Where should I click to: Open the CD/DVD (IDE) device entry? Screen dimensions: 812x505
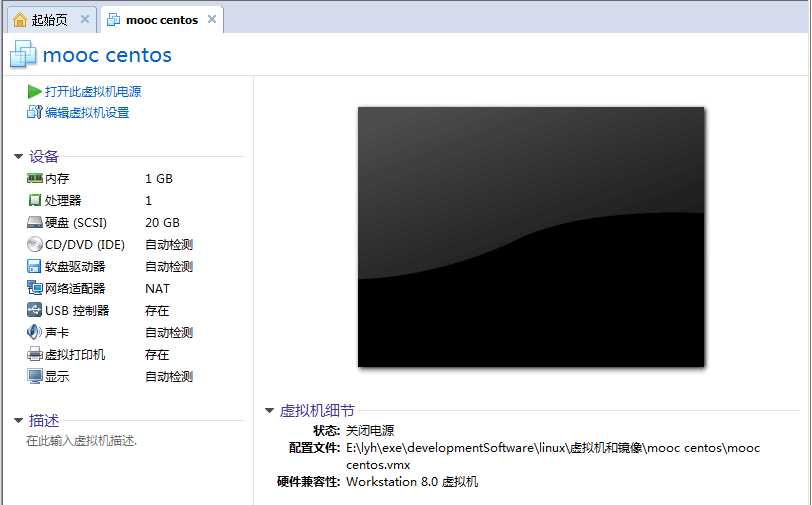[85, 244]
